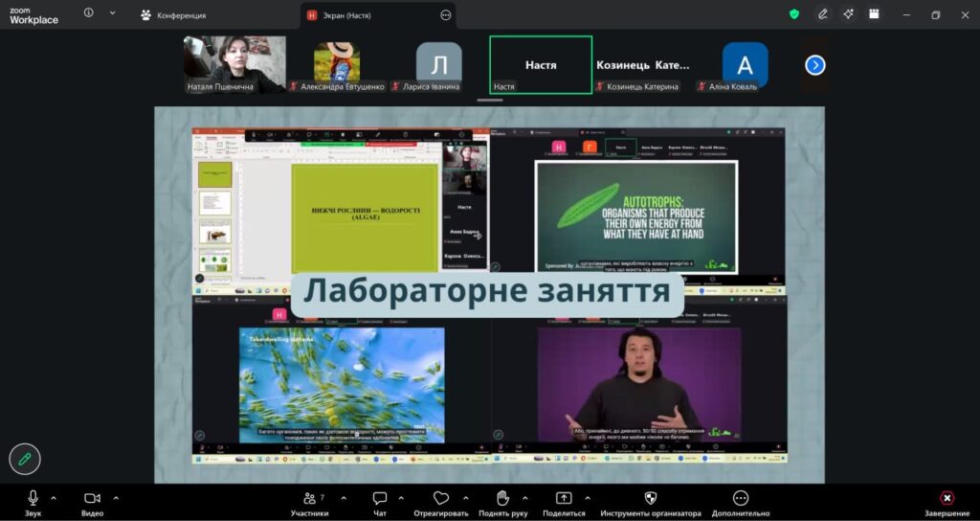Expand video options arrow next to Видео

116,498
